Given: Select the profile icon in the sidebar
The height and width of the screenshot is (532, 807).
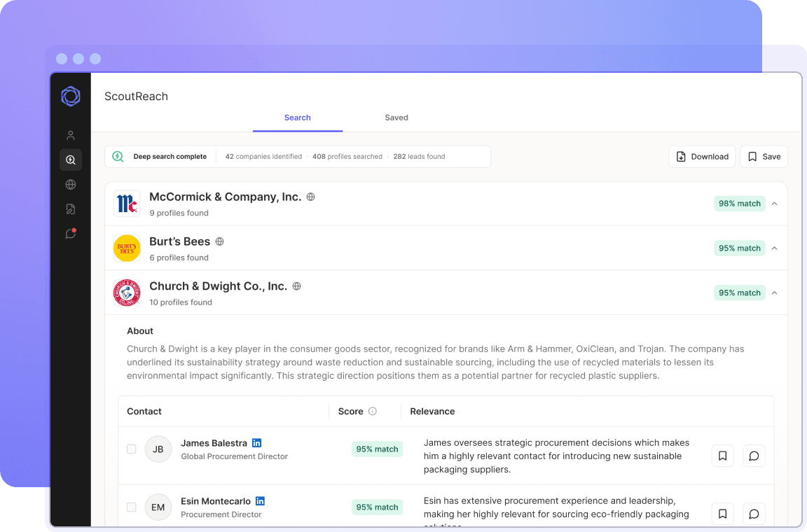Looking at the screenshot, I should (70, 135).
